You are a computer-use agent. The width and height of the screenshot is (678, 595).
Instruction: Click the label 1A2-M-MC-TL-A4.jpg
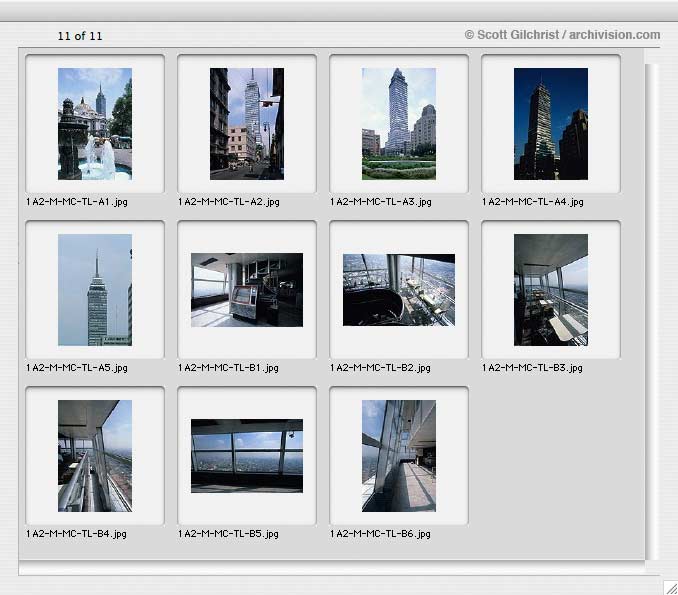click(533, 202)
